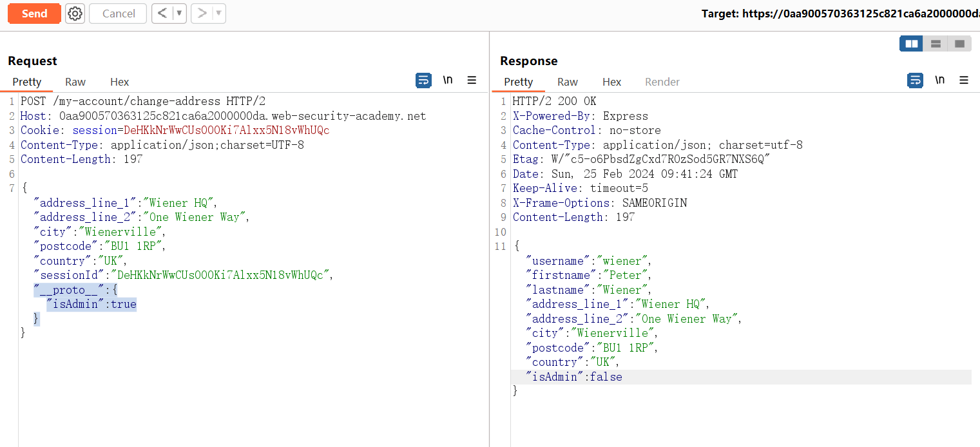
Task: Toggle word wrap icon in Response panel
Action: click(x=915, y=81)
